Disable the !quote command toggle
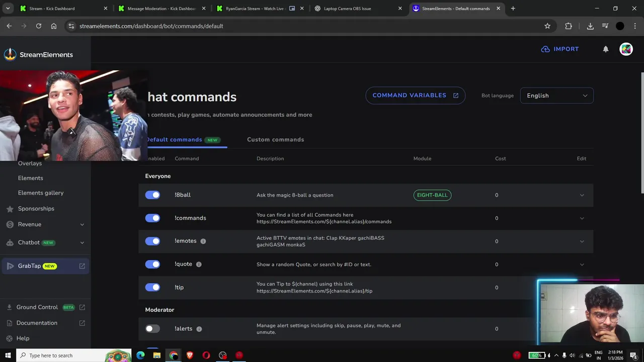Viewport: 644px width, 362px height. (152, 264)
